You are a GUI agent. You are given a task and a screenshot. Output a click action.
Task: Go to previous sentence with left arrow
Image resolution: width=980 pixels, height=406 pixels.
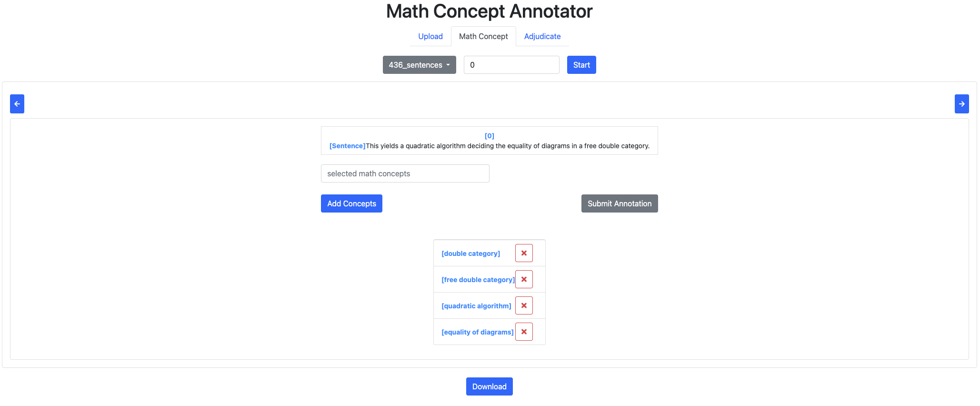coord(17,104)
